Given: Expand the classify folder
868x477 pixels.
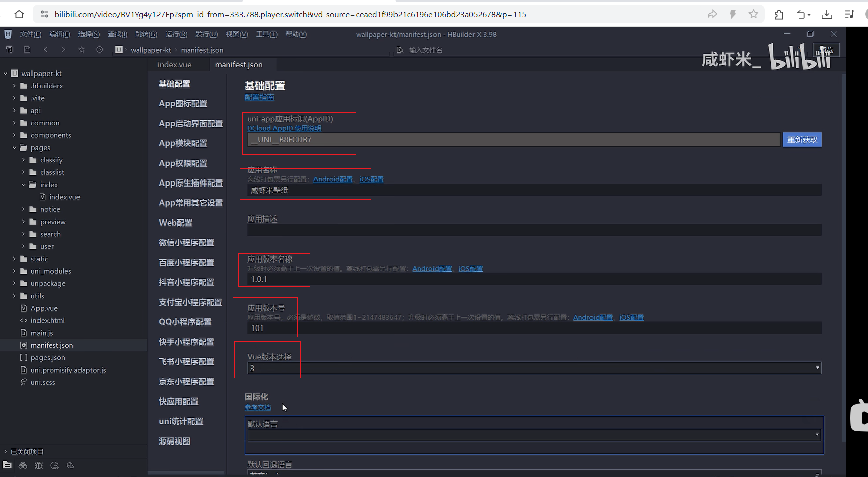Looking at the screenshot, I should click(x=23, y=160).
